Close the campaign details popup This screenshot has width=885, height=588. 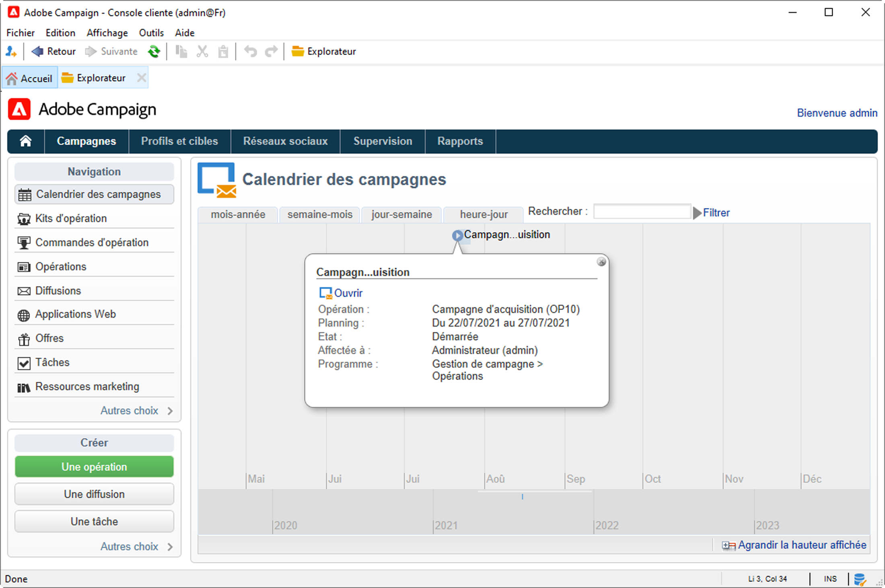[601, 262]
